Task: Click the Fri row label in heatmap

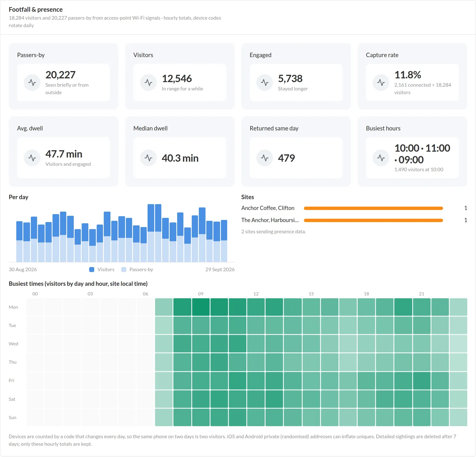Action: tap(12, 381)
